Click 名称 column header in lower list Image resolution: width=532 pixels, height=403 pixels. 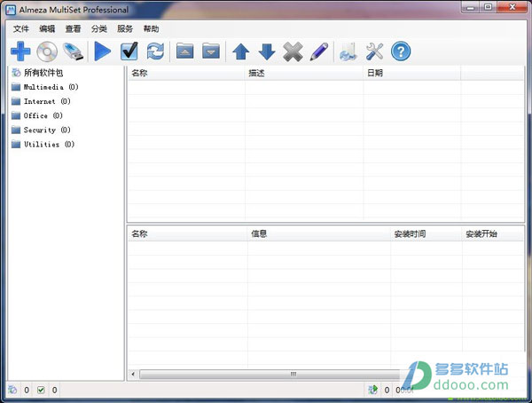coord(188,233)
